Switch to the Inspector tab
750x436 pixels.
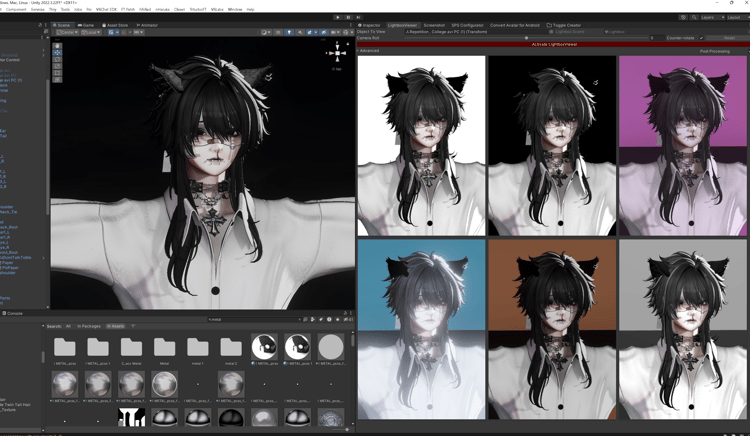369,25
